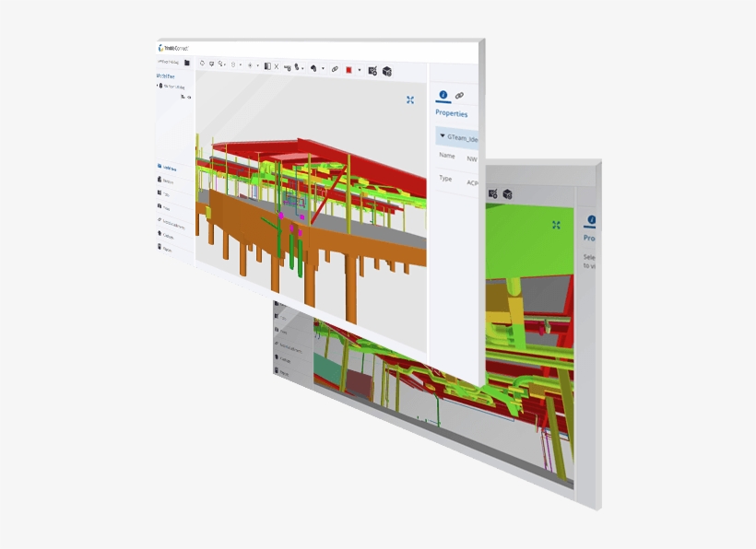Screen dimensions: 756x549
Task: Collapse the GTeam_Ide property group
Action: point(443,136)
